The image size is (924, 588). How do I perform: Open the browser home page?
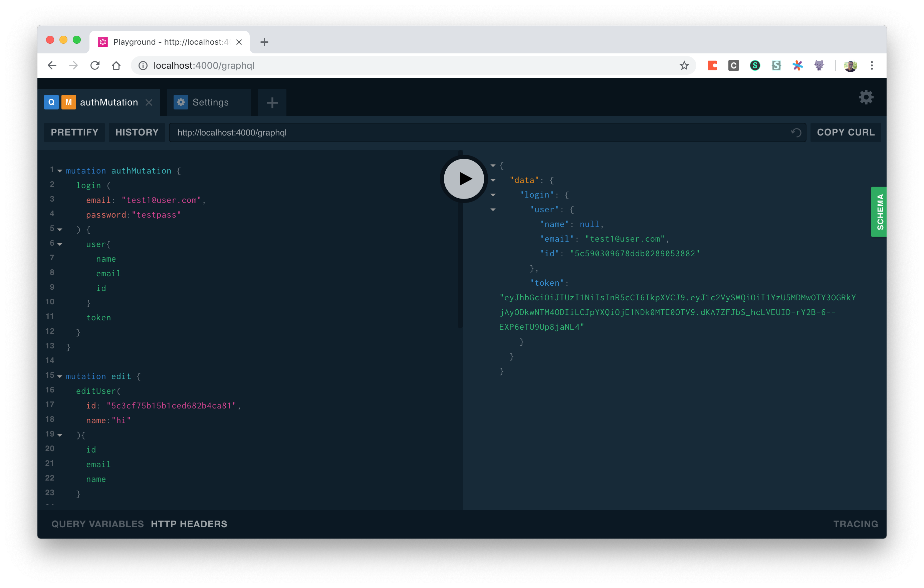[116, 66]
